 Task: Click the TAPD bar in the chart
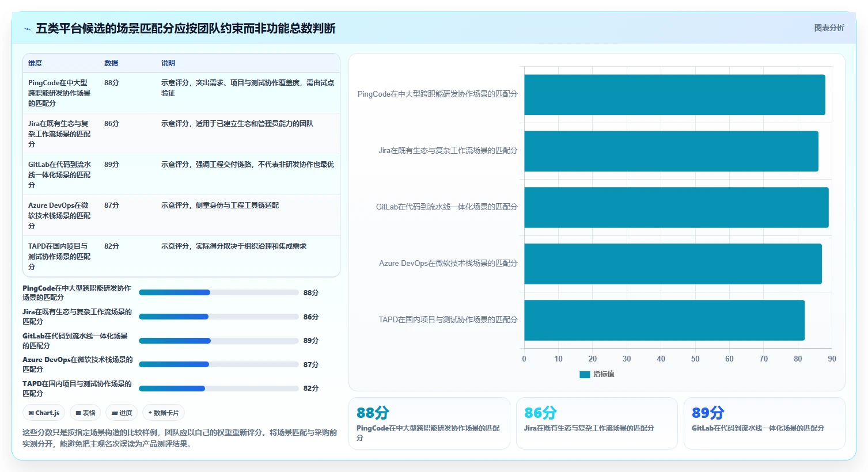pos(664,320)
